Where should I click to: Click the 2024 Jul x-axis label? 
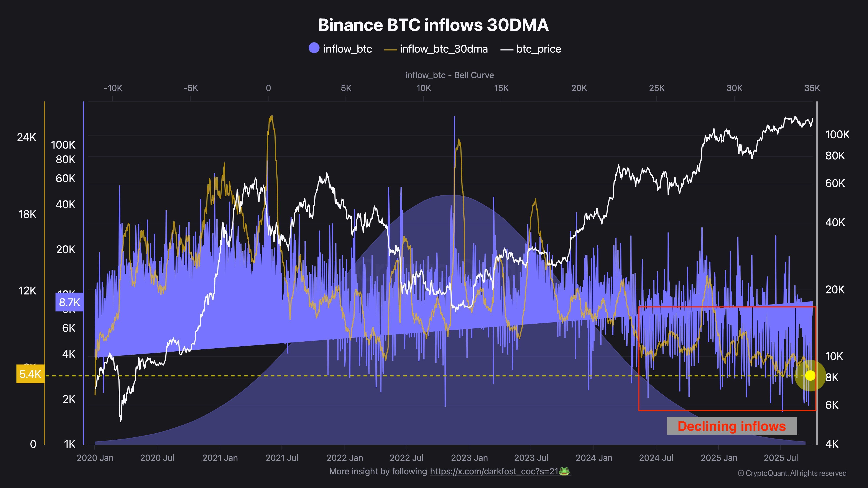(x=656, y=458)
